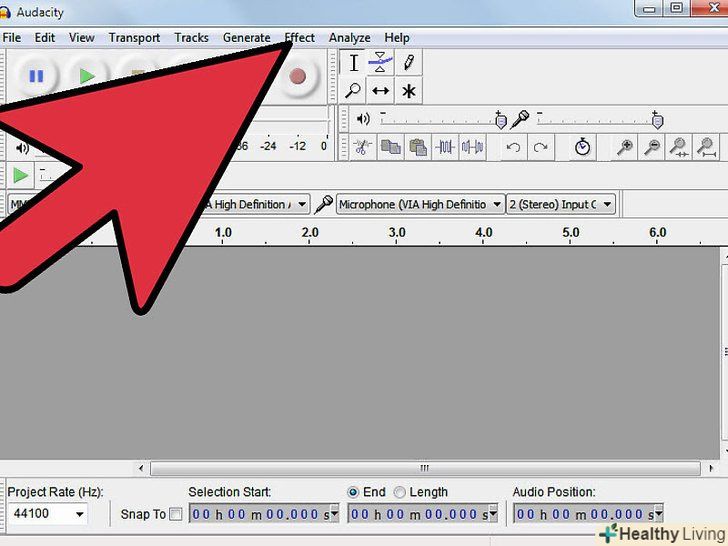Click the Paste clipboard icon
The height and width of the screenshot is (546, 728).
click(x=418, y=148)
